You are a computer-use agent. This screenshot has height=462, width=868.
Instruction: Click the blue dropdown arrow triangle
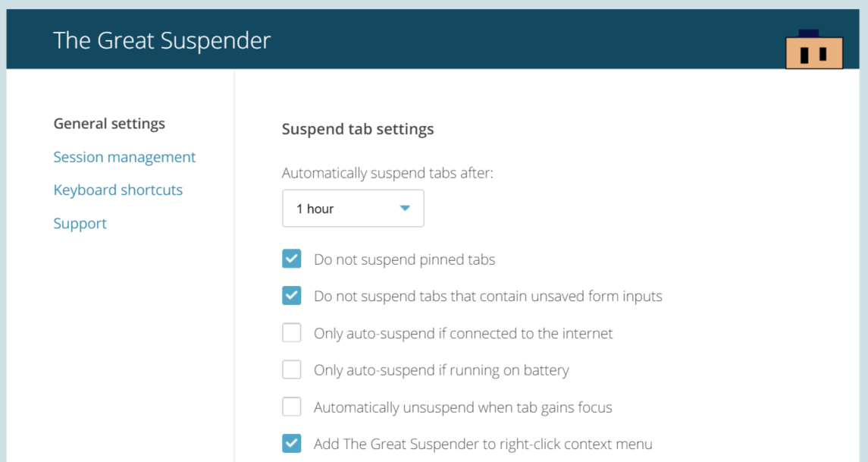405,209
